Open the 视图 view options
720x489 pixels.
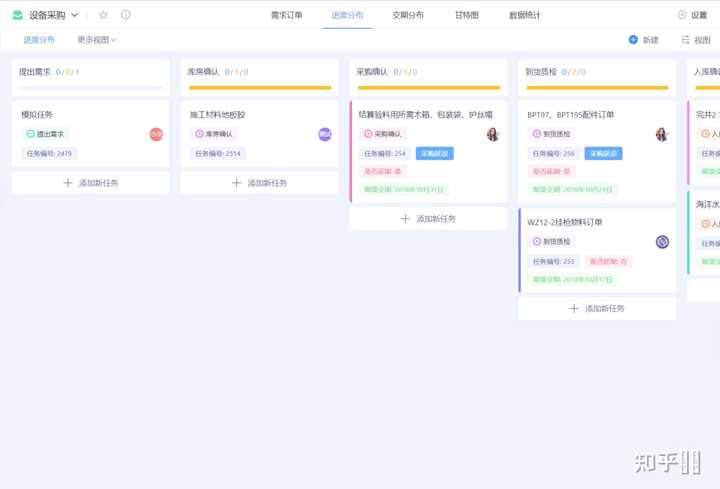click(x=696, y=40)
